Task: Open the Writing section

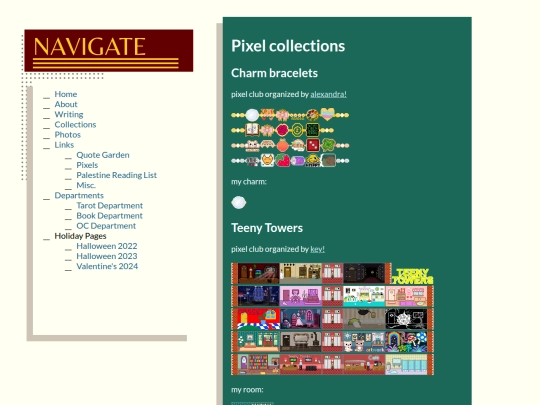Action: [69, 114]
